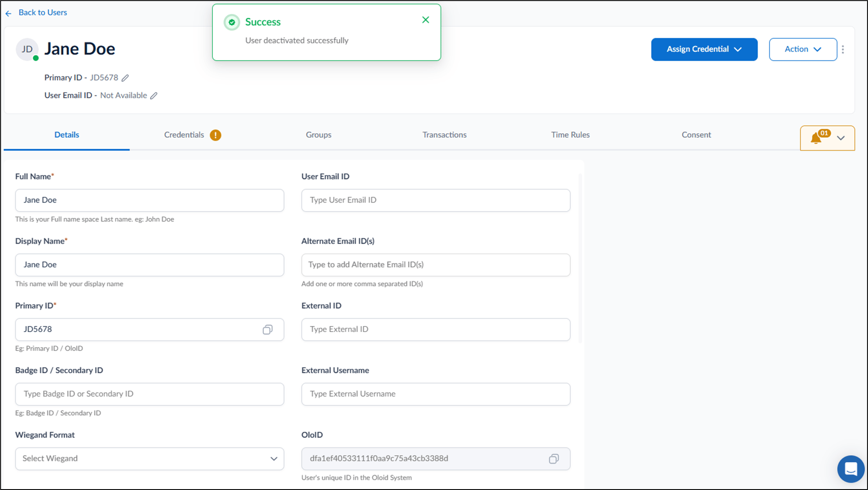
Task: Click the form's vertical scrollbar
Action: pyautogui.click(x=580, y=258)
